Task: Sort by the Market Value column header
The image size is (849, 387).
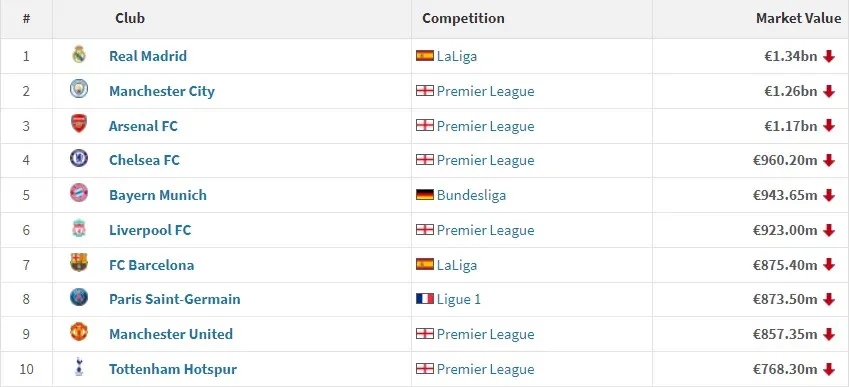Action: 799,18
